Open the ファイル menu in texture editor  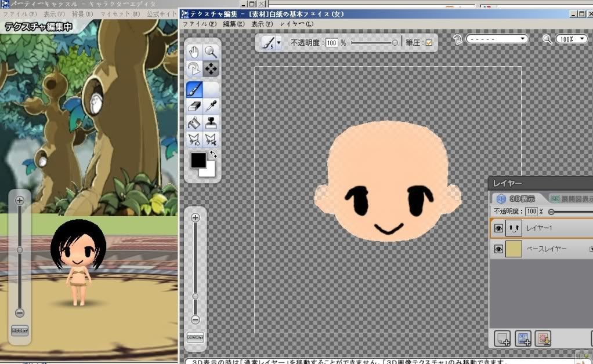coord(199,24)
